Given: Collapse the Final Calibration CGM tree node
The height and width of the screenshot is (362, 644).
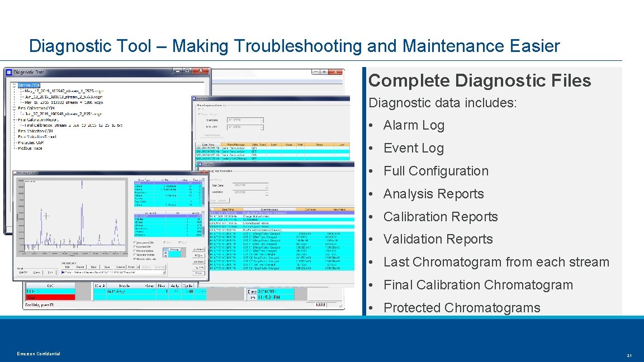Looking at the screenshot, I should (x=15, y=108).
